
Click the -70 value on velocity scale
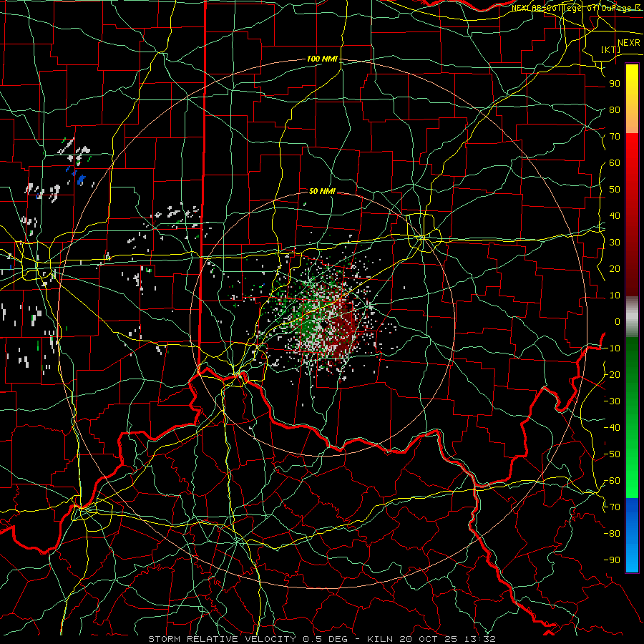pos(612,507)
